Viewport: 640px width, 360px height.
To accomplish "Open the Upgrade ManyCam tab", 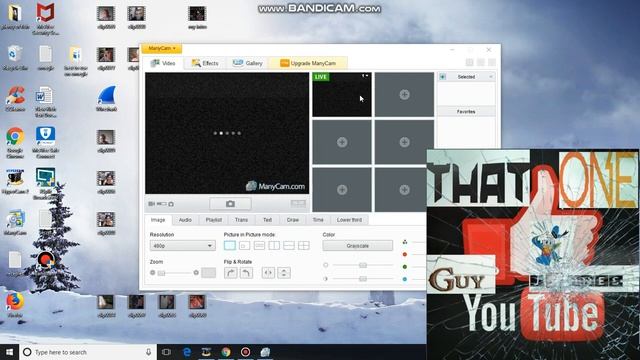I will [x=308, y=63].
